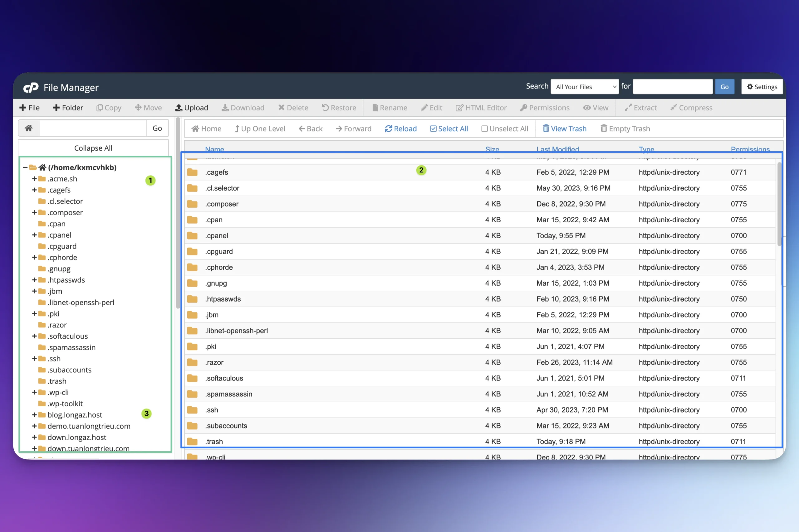The image size is (799, 532).
Task: Create a new Folder via plus icon
Action: [x=56, y=108]
